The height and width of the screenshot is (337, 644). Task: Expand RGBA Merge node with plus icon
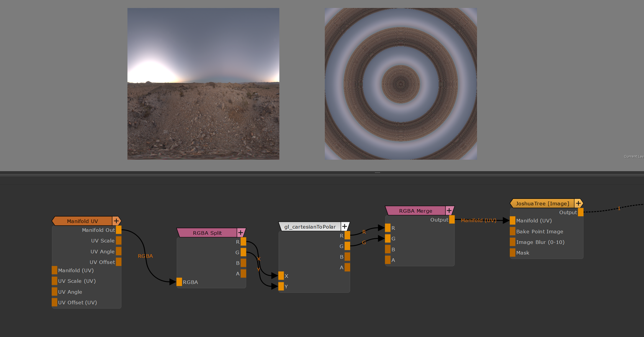(x=449, y=211)
